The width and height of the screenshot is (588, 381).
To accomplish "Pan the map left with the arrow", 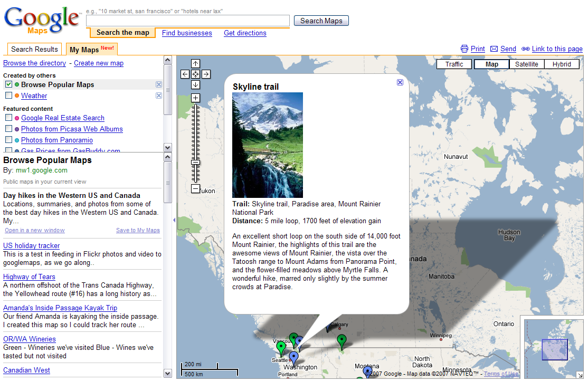I will click(x=185, y=74).
